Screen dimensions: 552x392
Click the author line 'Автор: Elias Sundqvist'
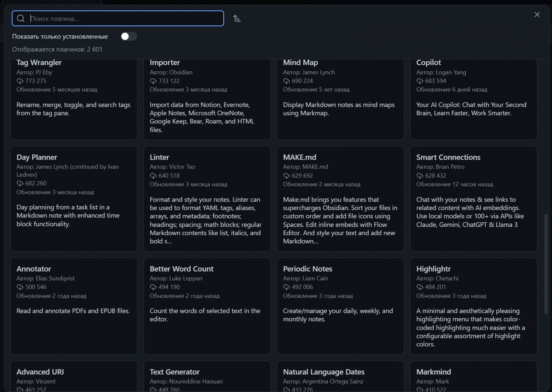point(45,279)
